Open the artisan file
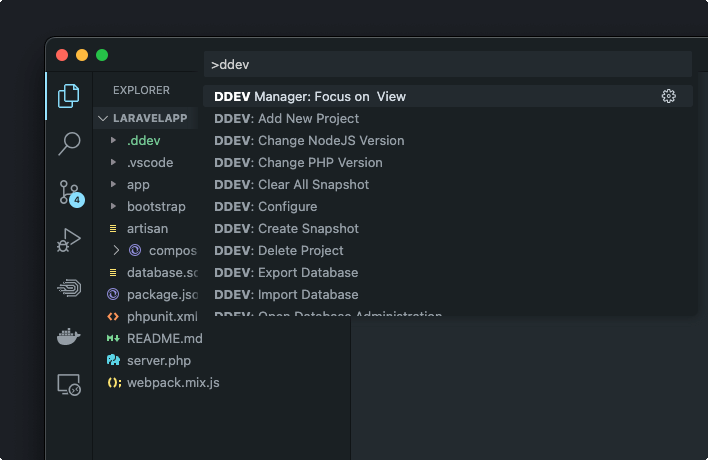708x460 pixels. (x=147, y=228)
